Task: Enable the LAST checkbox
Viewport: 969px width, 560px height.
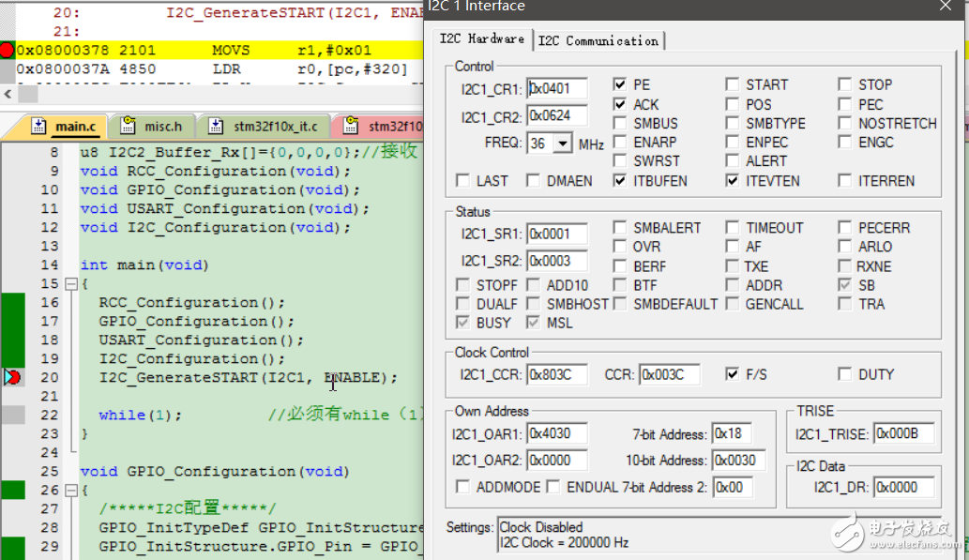Action: [462, 180]
